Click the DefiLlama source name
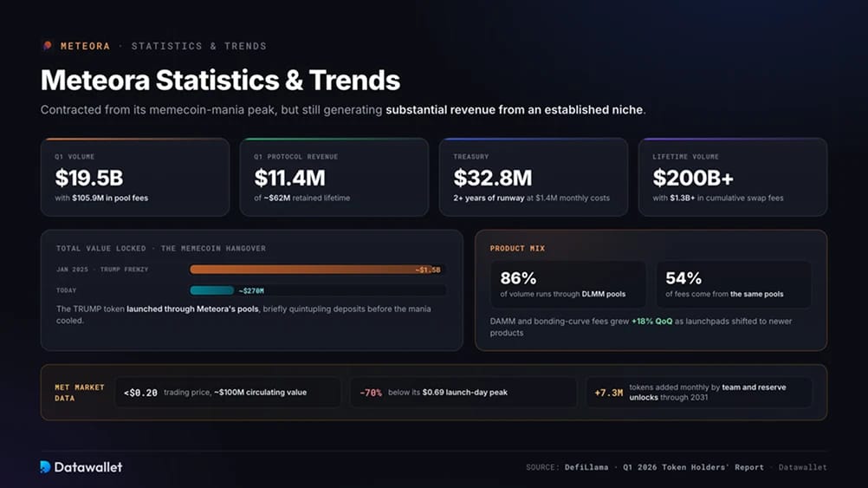 pos(586,467)
